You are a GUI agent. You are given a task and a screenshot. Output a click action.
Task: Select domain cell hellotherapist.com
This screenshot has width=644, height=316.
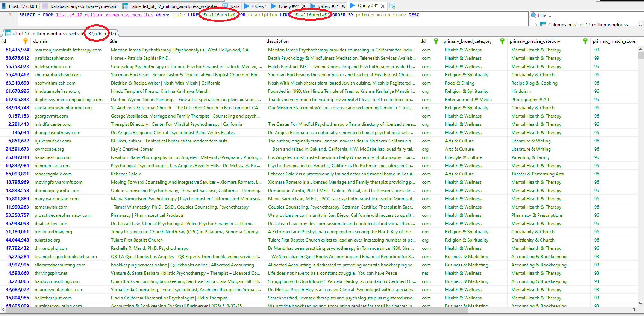[53, 298]
